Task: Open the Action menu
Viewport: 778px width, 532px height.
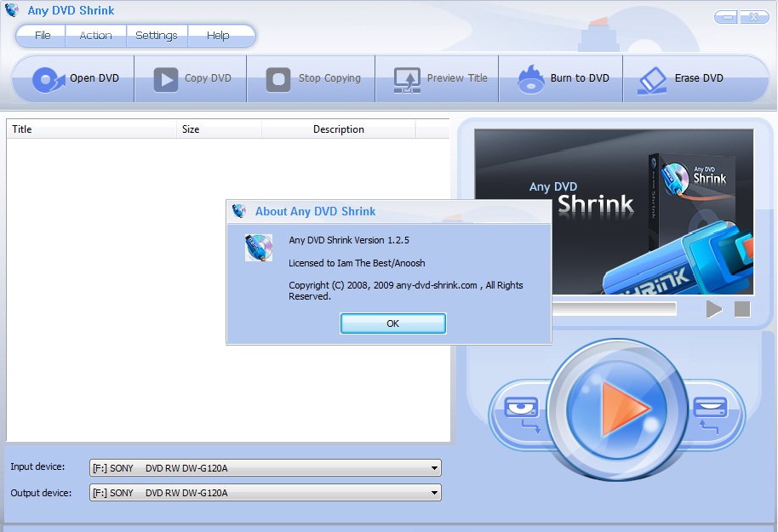Action: (95, 36)
